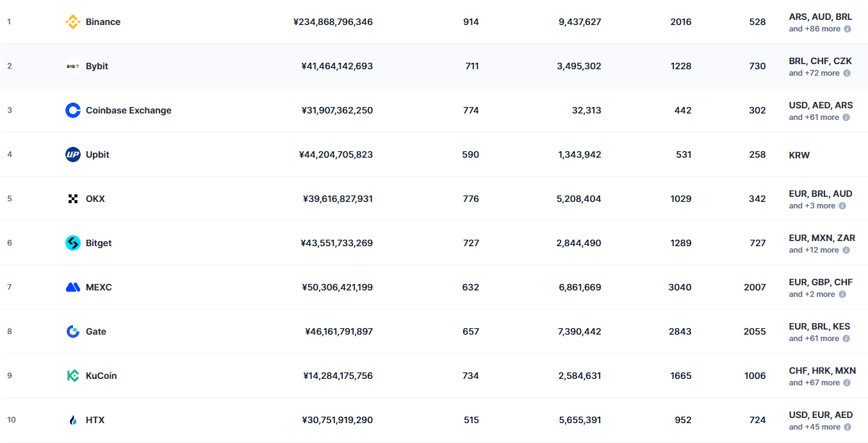Expand Bybit's "and +72 more" fiat list

click(814, 73)
